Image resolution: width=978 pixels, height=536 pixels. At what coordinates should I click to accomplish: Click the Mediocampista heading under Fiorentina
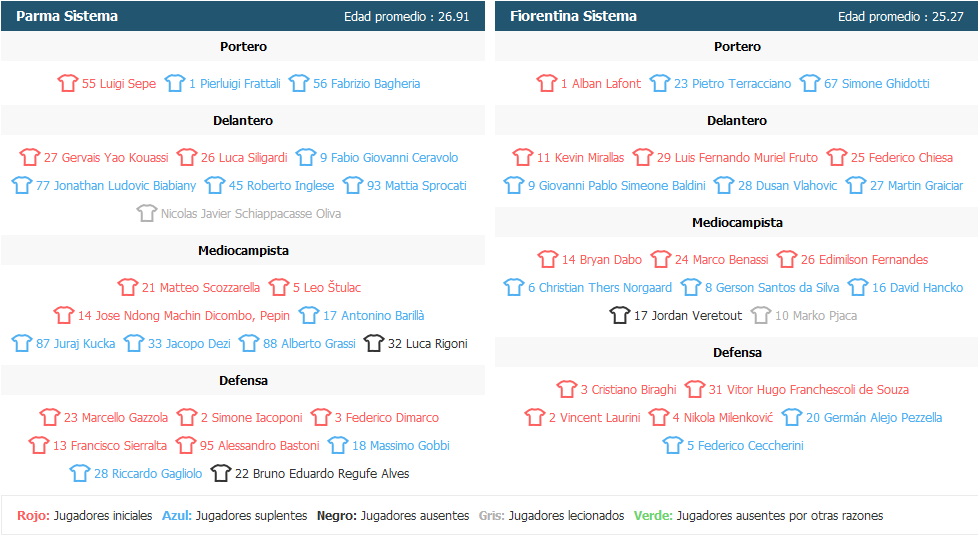click(737, 223)
